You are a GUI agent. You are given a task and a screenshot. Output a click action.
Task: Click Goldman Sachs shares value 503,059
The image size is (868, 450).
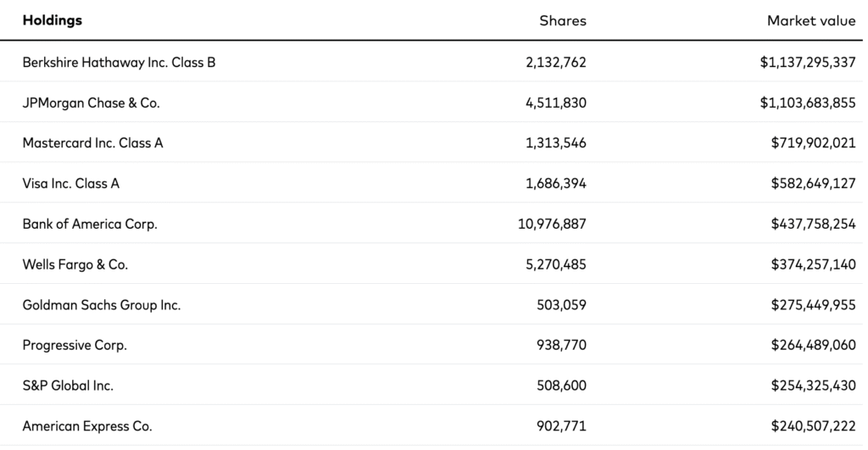[x=560, y=305]
